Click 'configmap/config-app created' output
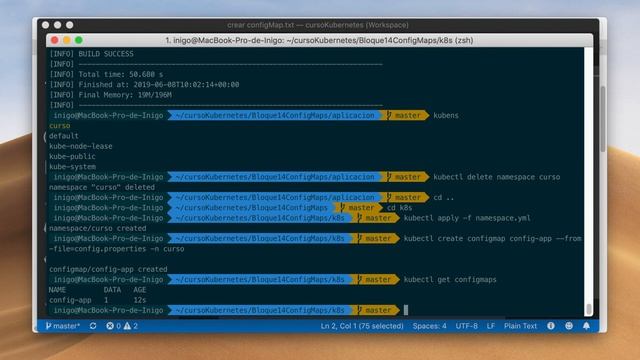 tap(108, 269)
